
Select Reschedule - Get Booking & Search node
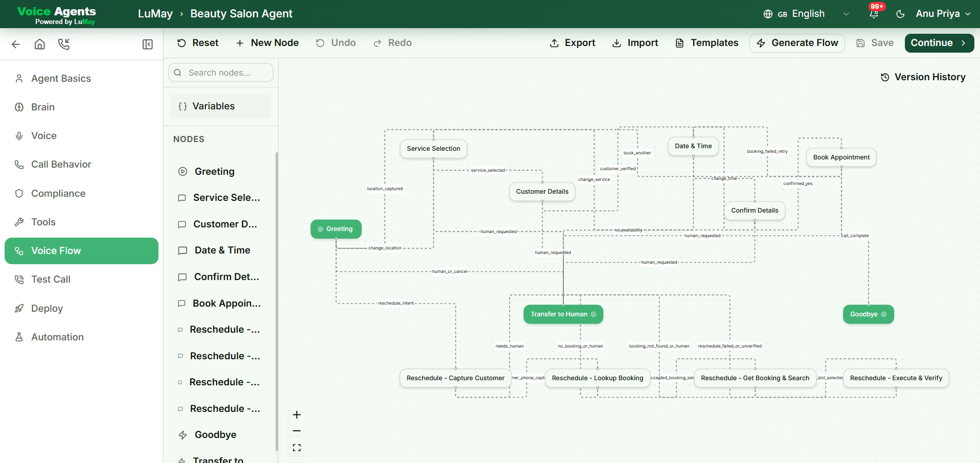click(x=755, y=378)
